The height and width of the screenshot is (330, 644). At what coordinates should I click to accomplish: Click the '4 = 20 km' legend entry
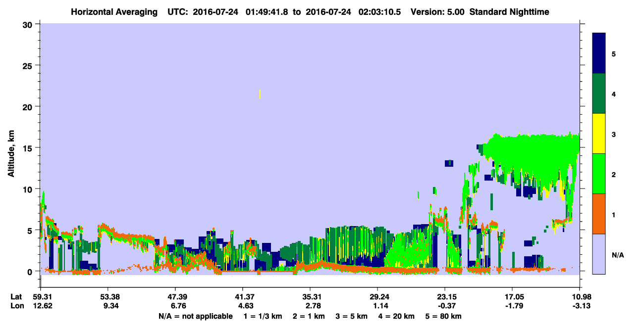coord(397,316)
